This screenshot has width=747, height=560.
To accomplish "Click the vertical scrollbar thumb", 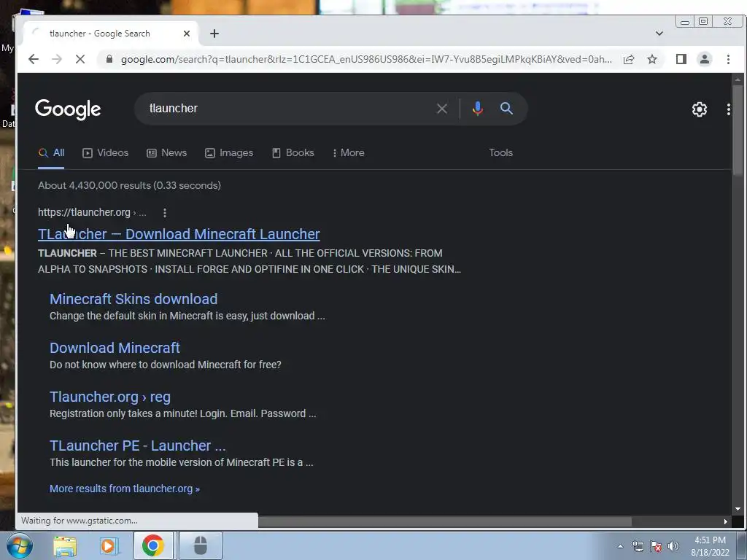I will coord(738,130).
